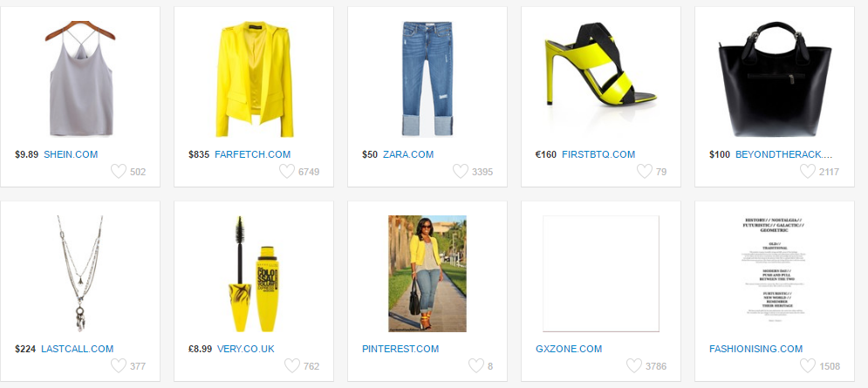Viewport: 868px width, 388px height.
Task: Visit the FARFETCH.COM store link
Action: coord(252,154)
